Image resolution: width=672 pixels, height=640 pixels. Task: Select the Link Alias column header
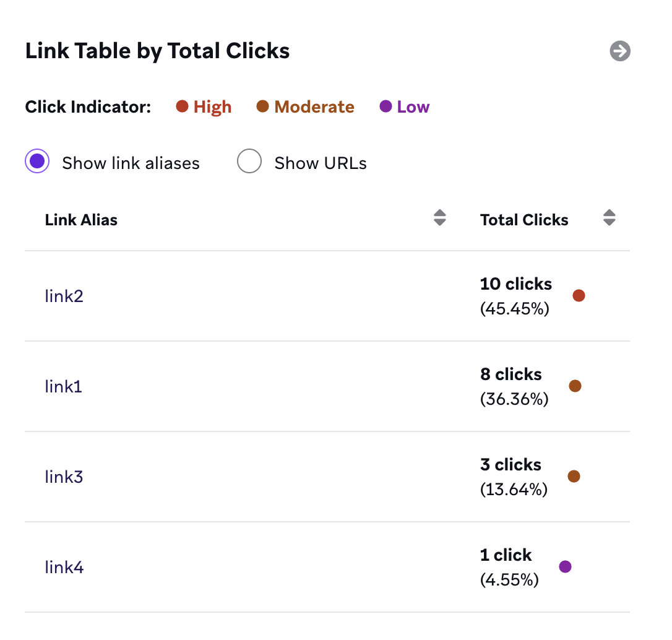pos(81,220)
